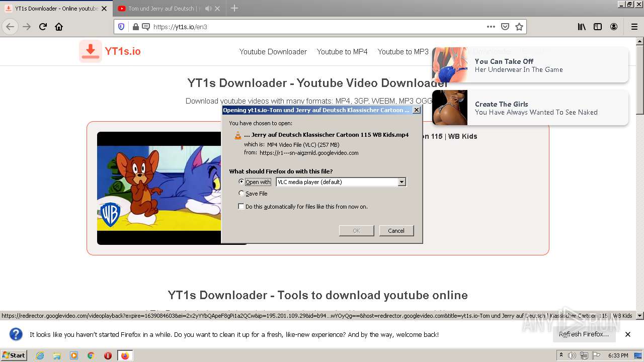Open the You Can Take Off ad

point(530,65)
